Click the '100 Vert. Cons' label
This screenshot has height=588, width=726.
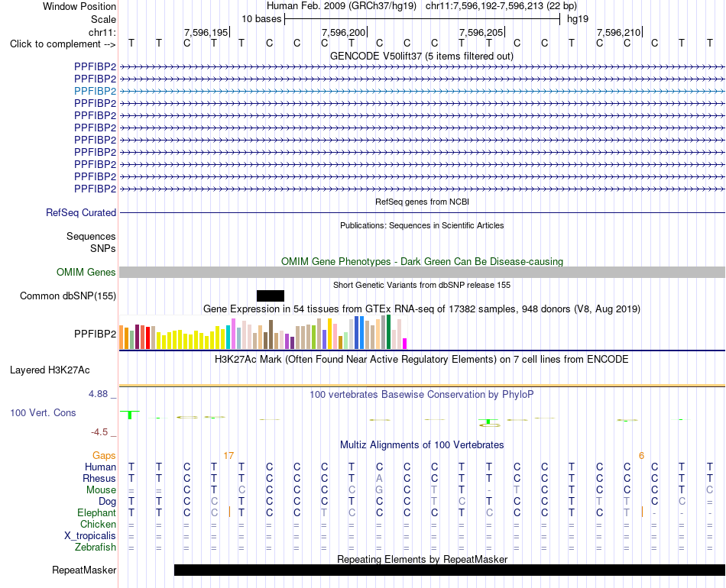click(43, 412)
